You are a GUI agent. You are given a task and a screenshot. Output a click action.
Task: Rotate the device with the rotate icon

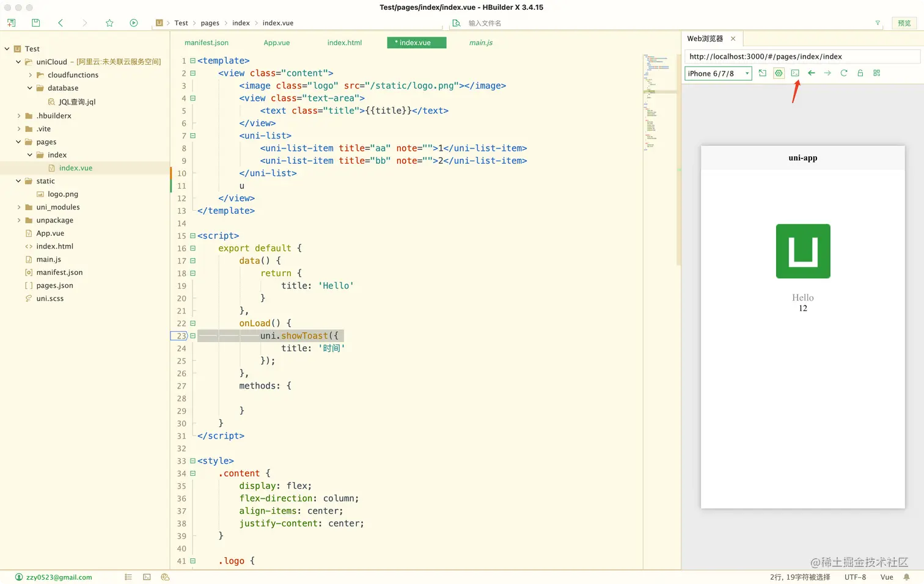(x=763, y=73)
